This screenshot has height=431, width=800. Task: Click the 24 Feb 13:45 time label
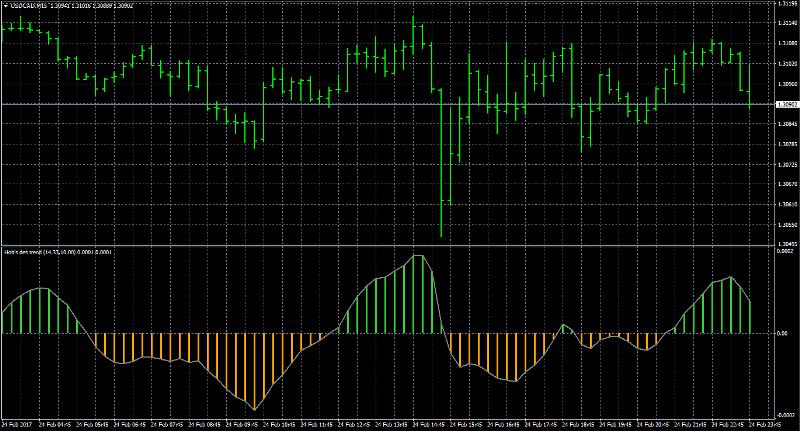point(392,424)
